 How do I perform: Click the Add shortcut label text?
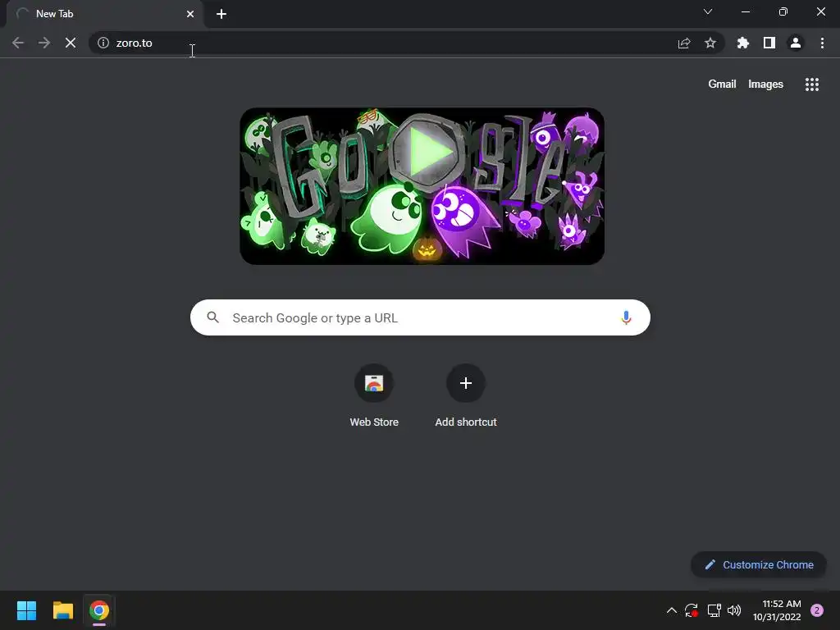coord(466,422)
